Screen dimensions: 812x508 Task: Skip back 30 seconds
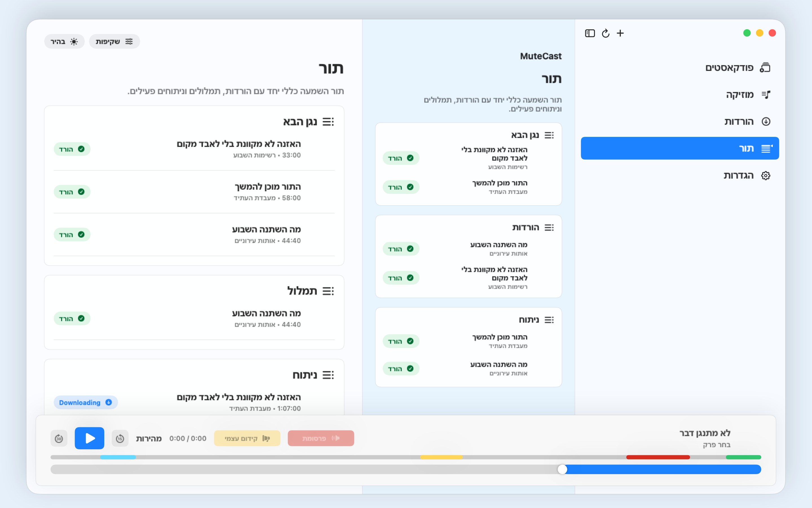click(59, 438)
